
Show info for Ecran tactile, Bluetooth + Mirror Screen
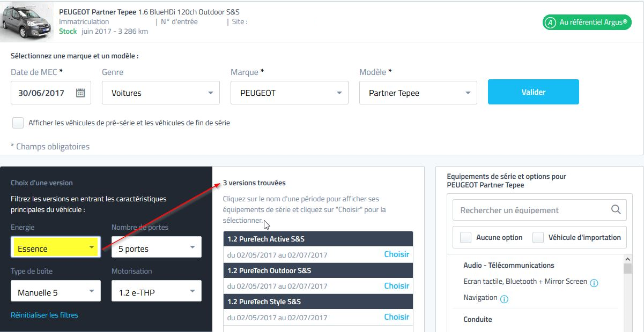[594, 283]
